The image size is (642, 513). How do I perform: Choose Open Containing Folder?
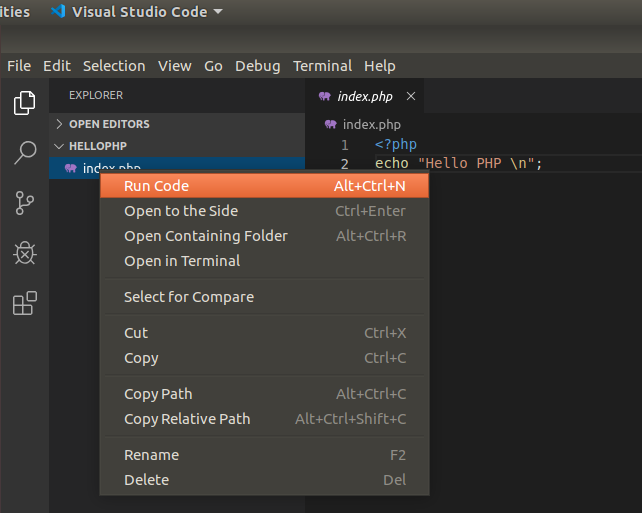[x=264, y=236]
